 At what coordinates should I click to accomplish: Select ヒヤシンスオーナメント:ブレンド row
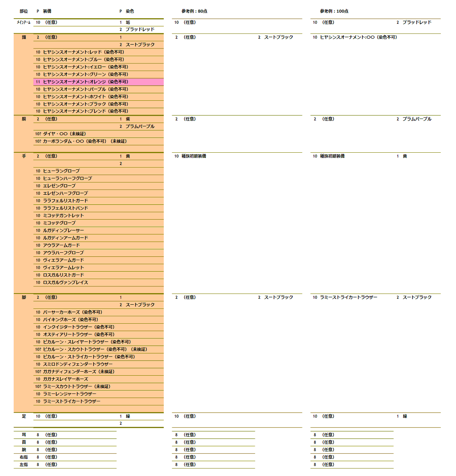coord(98,111)
